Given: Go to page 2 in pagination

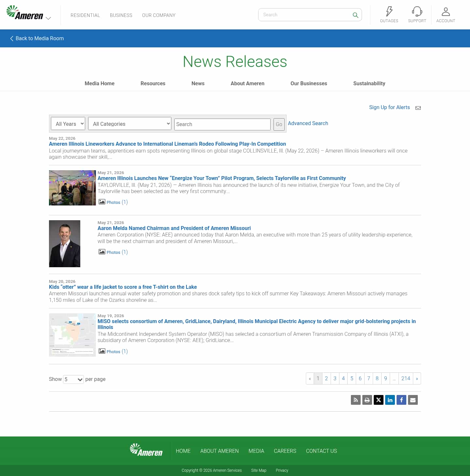Looking at the screenshot, I should pyautogui.click(x=326, y=379).
